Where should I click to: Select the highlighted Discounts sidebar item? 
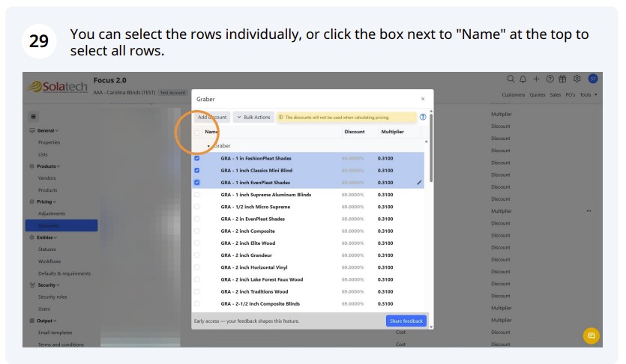[61, 225]
